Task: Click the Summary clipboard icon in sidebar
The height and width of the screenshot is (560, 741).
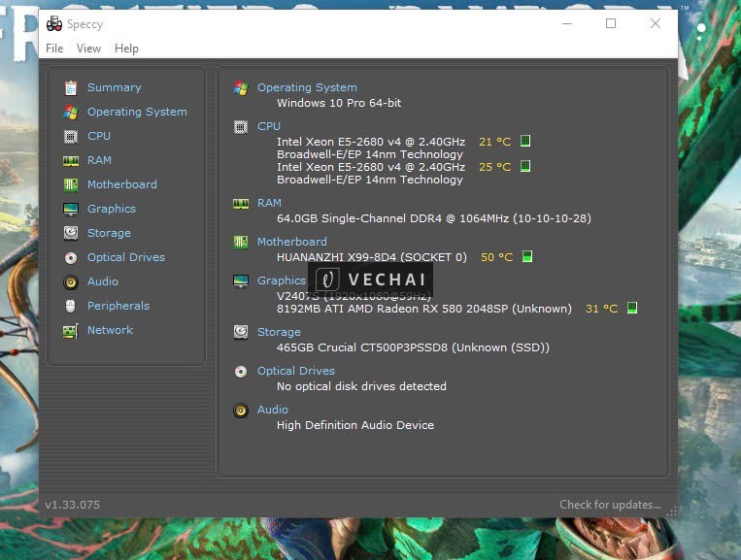Action: (x=70, y=87)
